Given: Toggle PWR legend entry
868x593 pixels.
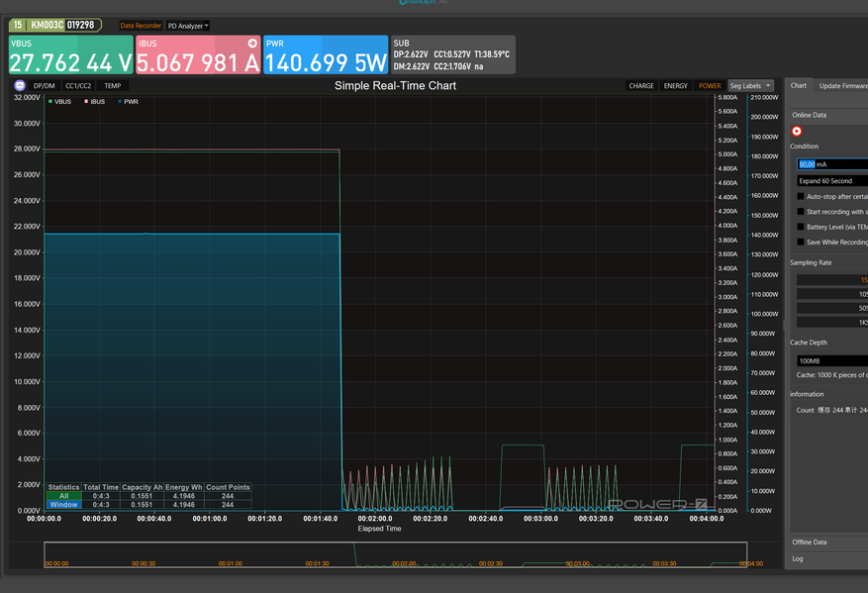Looking at the screenshot, I should [128, 102].
